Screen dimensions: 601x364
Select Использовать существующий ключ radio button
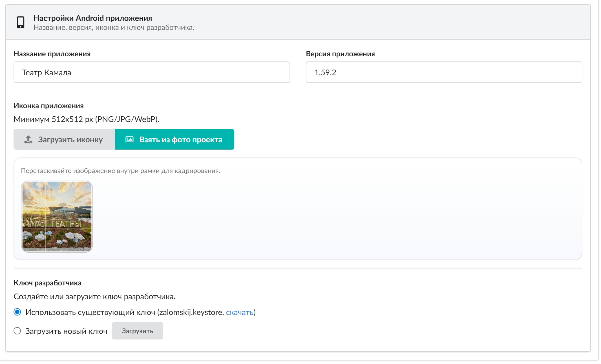coord(17,312)
